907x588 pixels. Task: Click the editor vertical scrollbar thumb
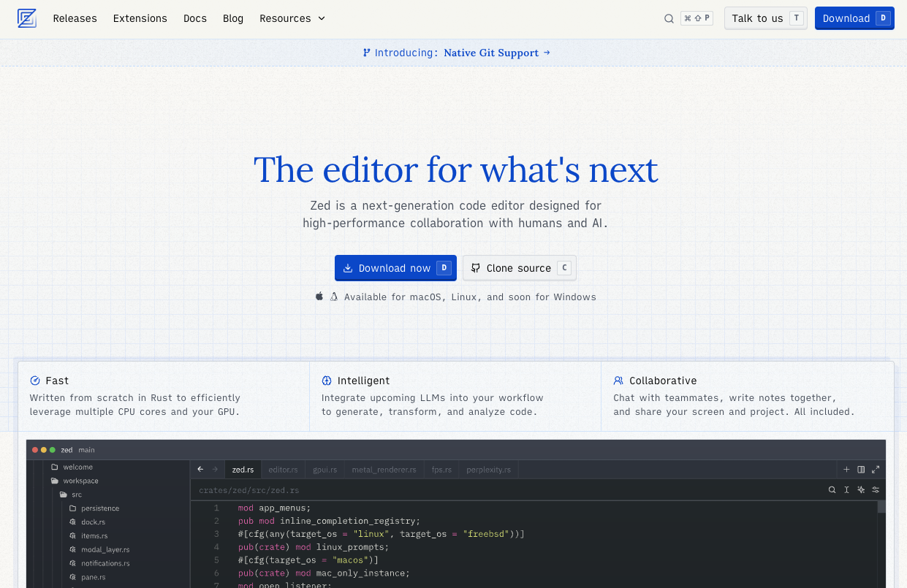[881, 507]
